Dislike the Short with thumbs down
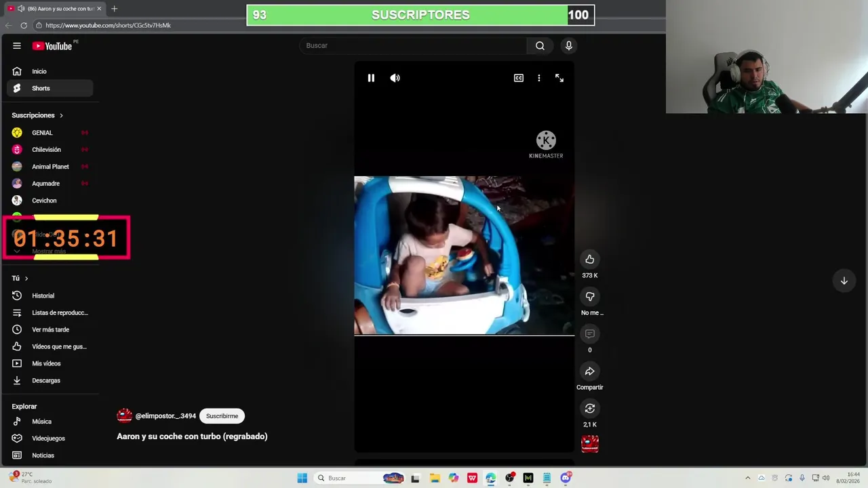The image size is (868, 488). click(590, 296)
